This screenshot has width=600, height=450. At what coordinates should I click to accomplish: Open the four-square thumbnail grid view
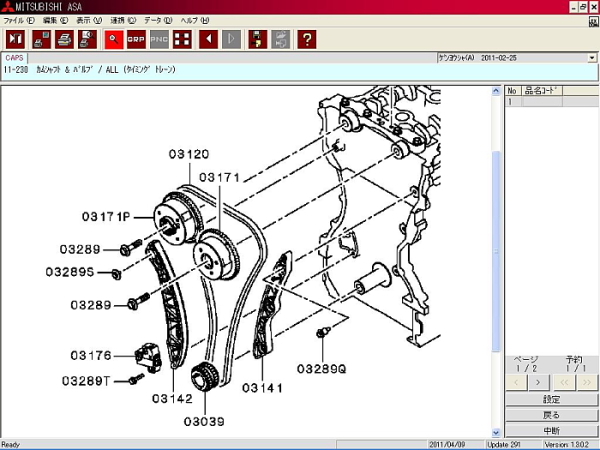[x=182, y=39]
